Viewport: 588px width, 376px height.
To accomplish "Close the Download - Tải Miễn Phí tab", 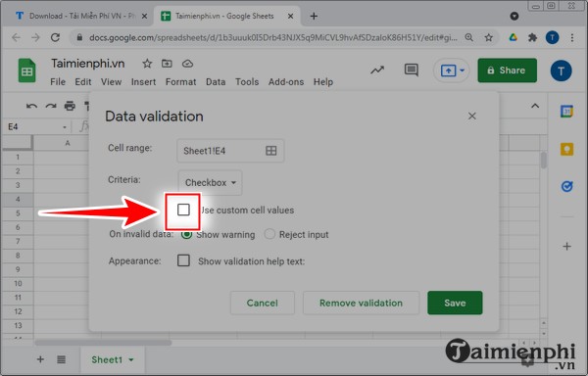I will point(145,16).
